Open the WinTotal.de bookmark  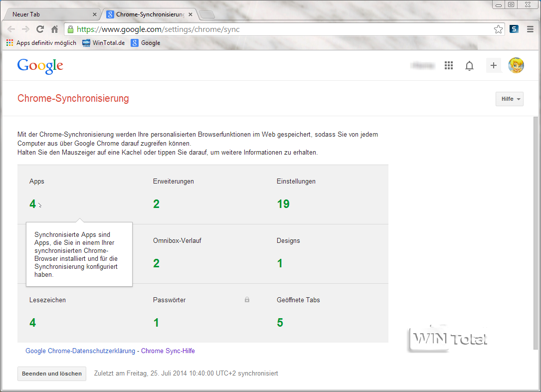tap(104, 43)
